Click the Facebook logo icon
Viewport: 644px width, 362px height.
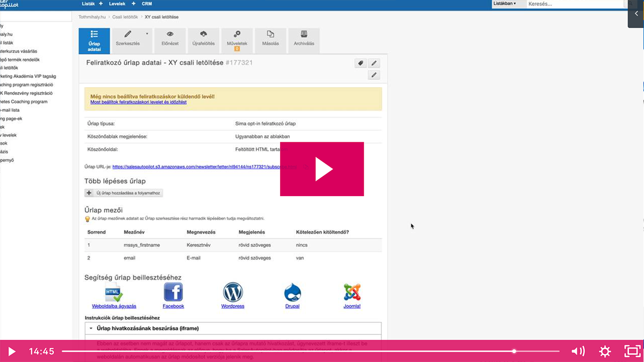(x=174, y=292)
